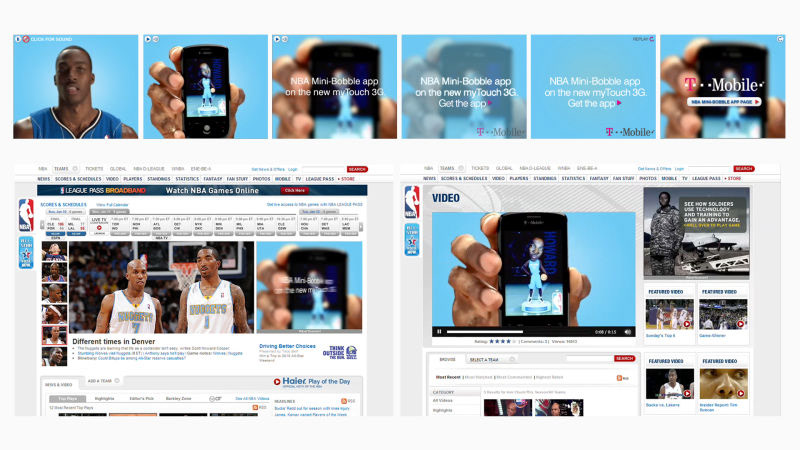Click the Search button in browse panel
The width and height of the screenshot is (800, 450).
pos(624,359)
